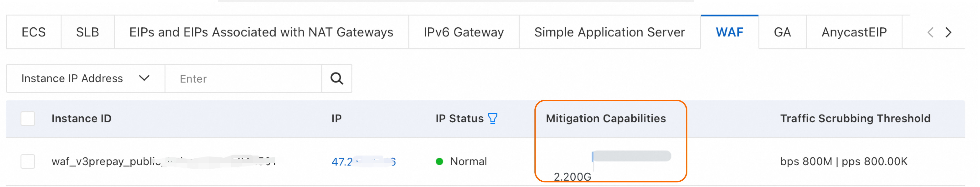The height and width of the screenshot is (187, 980).
Task: Select the AnycastEIP tab
Action: 854,32
